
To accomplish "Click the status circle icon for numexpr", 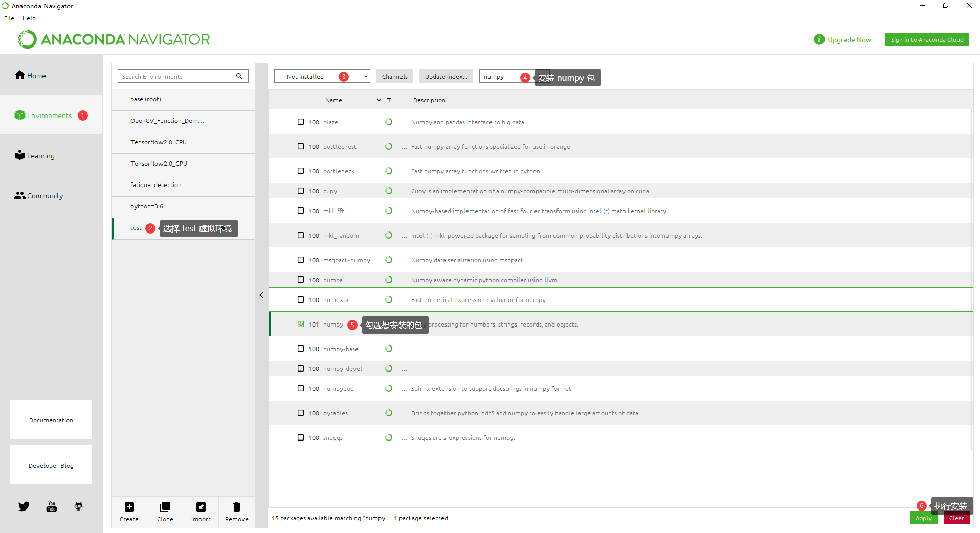I will coord(389,299).
